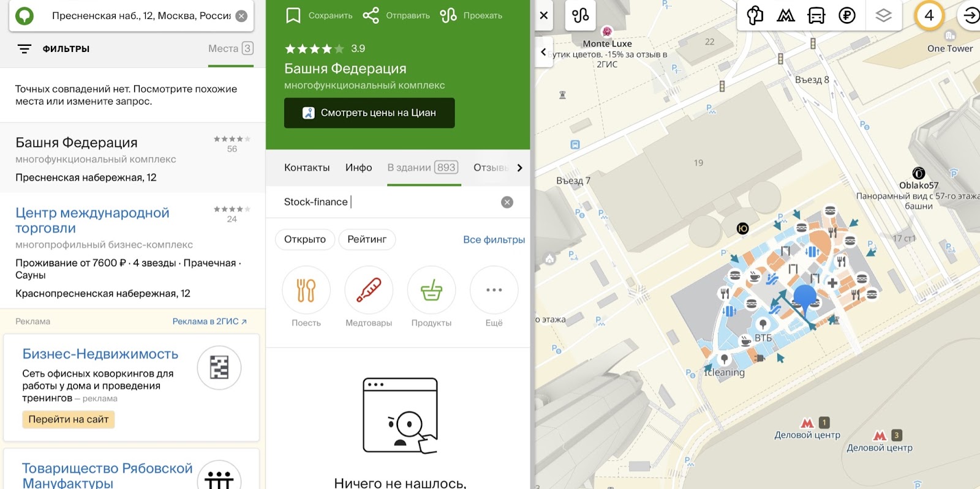
Task: Click the Бизнес-Недвижимость logo thumbnail
Action: coord(219,368)
